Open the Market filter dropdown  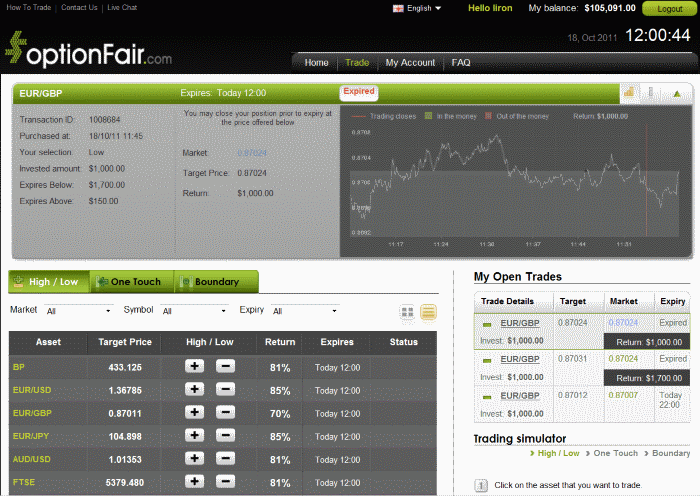click(78, 312)
